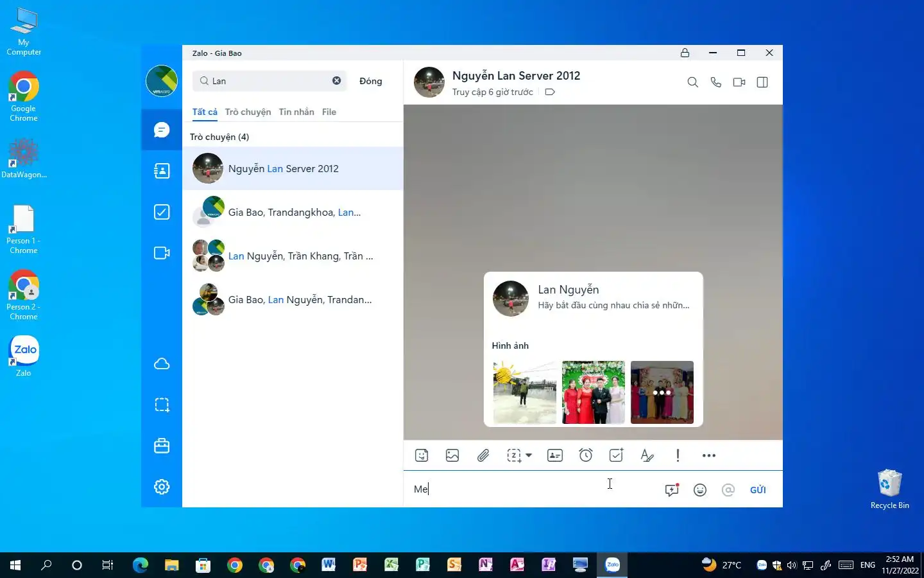Open the To-Do checkbox icon in sidebar
The image size is (924, 578).
pyautogui.click(x=162, y=212)
